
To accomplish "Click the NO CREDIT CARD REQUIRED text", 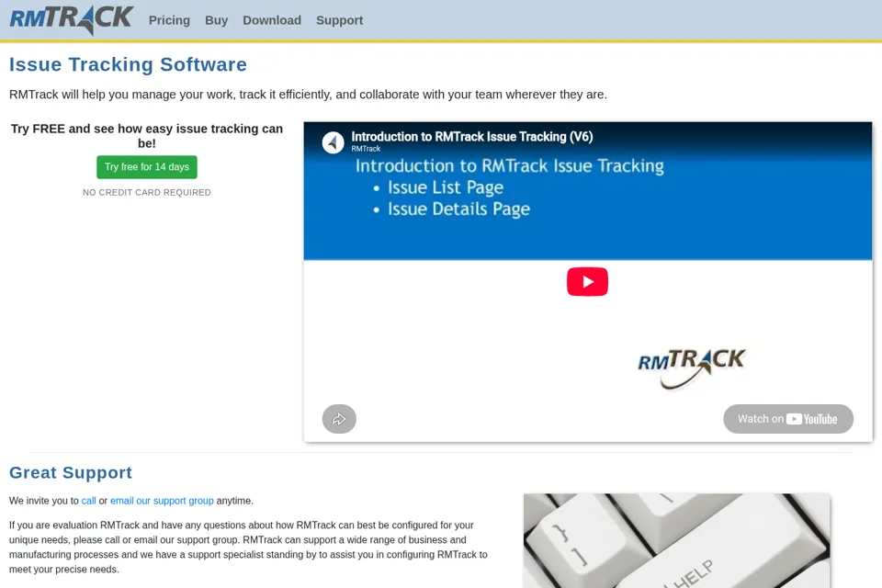I will 147,192.
